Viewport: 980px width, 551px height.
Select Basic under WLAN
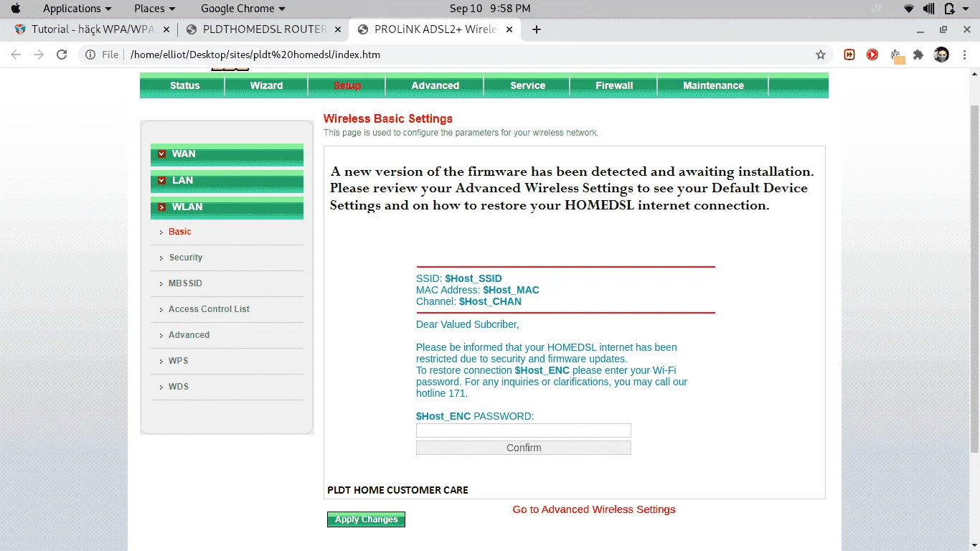pyautogui.click(x=179, y=232)
